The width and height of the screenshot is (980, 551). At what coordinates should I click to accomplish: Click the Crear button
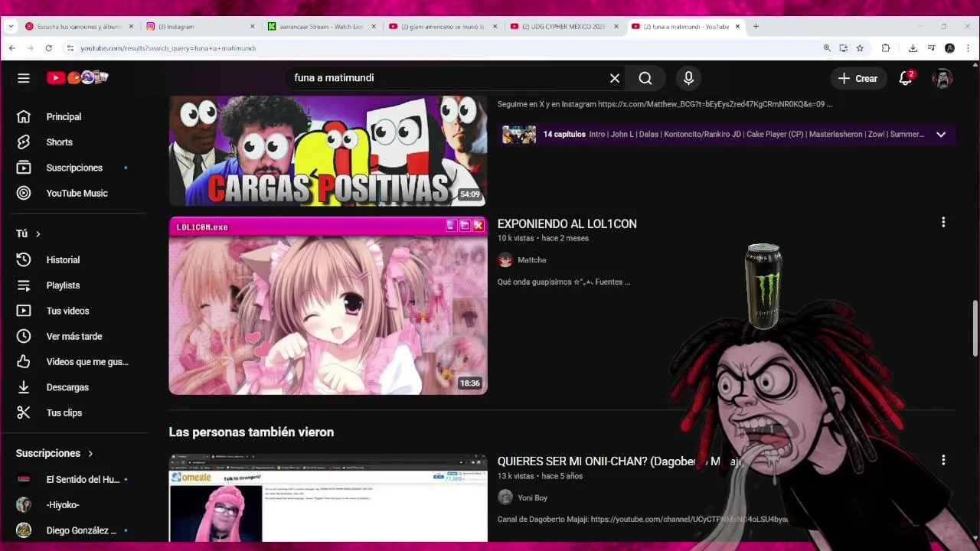click(x=858, y=78)
